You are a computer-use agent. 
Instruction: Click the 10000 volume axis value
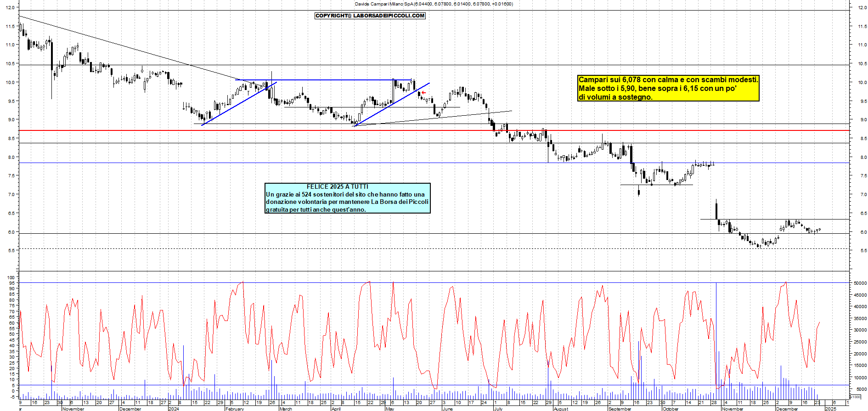pos(860,377)
